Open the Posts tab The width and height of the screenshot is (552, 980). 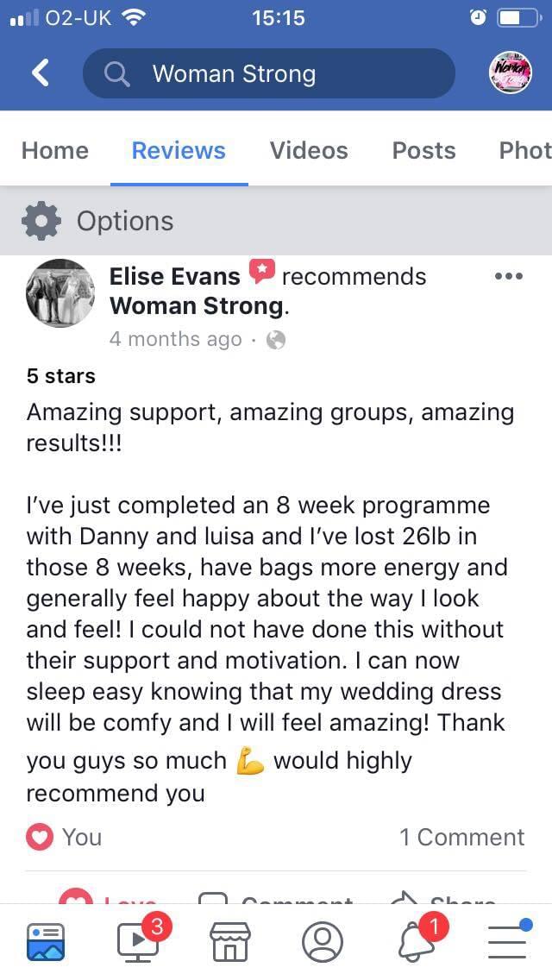tap(423, 150)
